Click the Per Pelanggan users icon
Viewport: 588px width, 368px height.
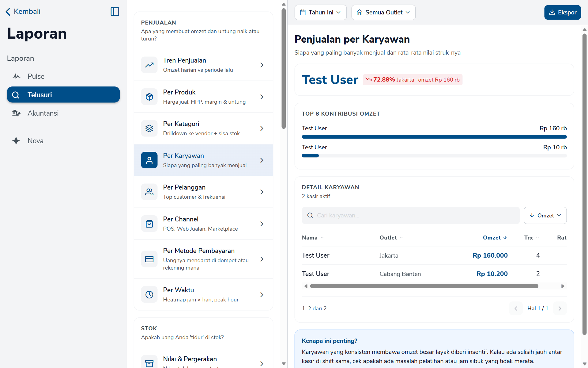coord(149,192)
